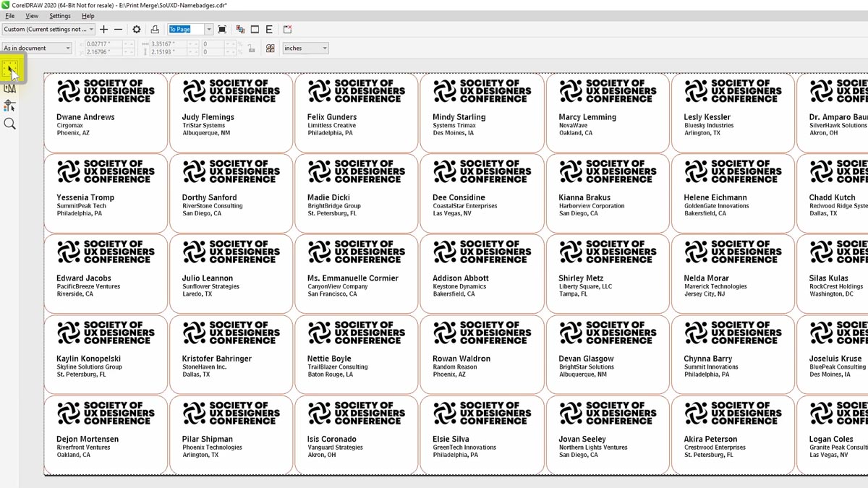
Task: Close print preview with red X icon
Action: point(287,30)
